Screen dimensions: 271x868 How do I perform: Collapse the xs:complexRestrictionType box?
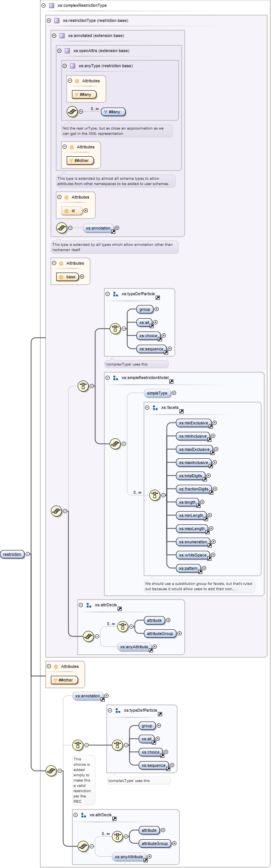[x=44, y=6]
